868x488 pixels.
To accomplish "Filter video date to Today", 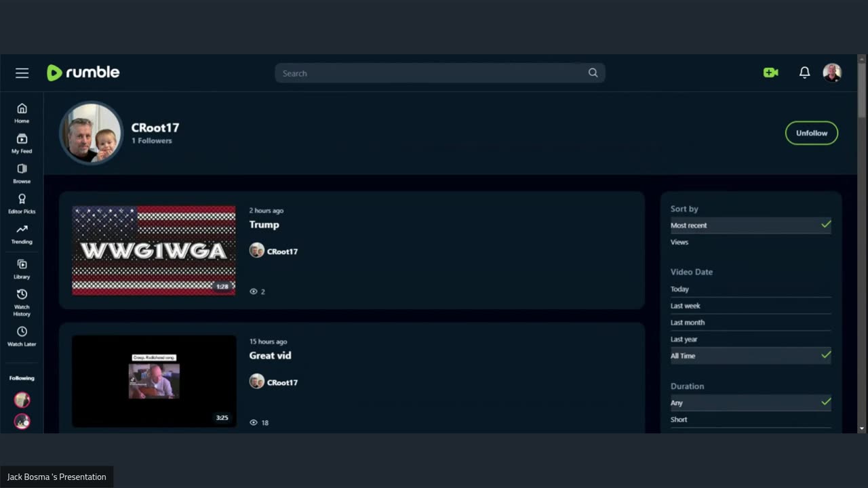I will tap(751, 289).
